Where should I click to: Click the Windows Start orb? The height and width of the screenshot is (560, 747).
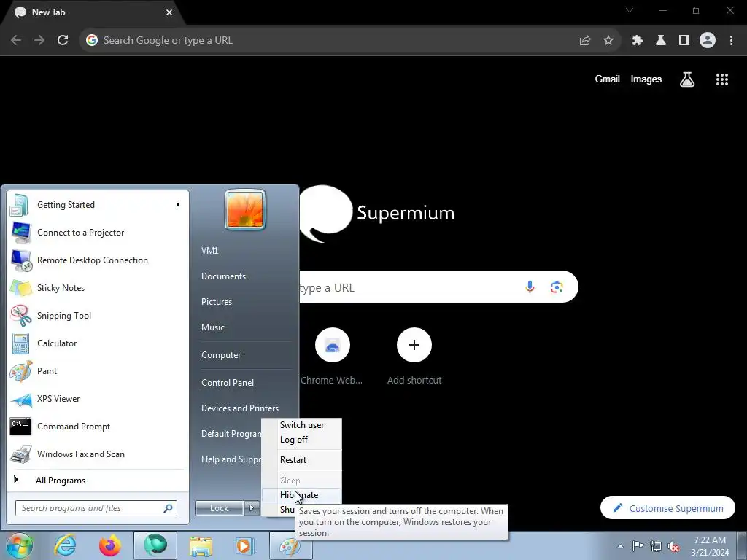pyautogui.click(x=20, y=545)
